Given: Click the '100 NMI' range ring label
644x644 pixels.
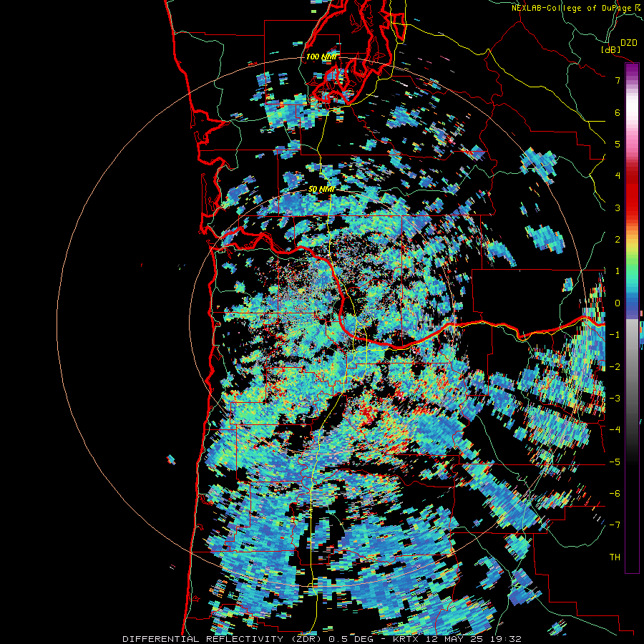Looking at the screenshot, I should (321, 57).
